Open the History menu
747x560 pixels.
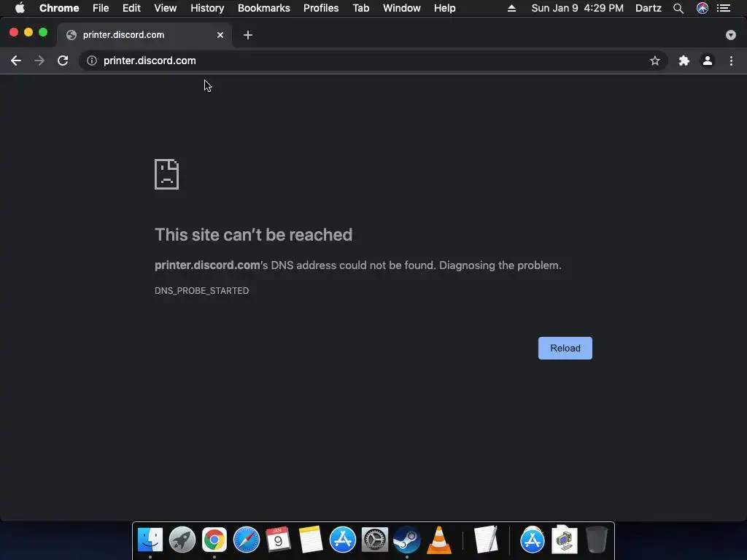(x=207, y=8)
